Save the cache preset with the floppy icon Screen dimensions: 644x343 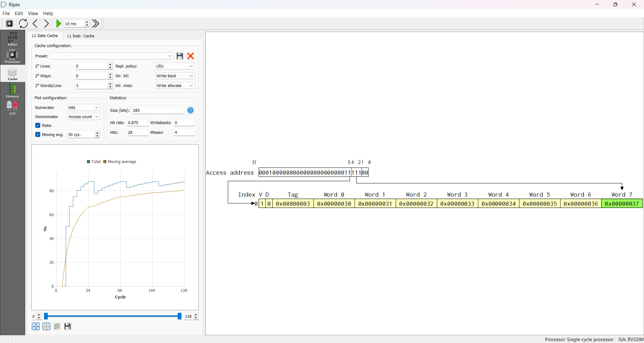click(x=180, y=56)
